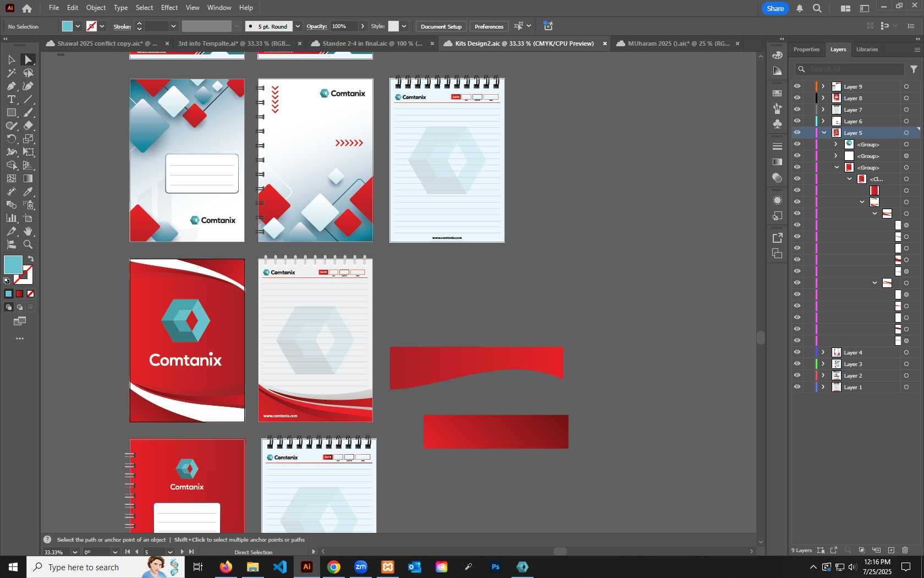Screen dimensions: 924x578
Task: Expand Layer 9 in Layers panel
Action: point(823,86)
